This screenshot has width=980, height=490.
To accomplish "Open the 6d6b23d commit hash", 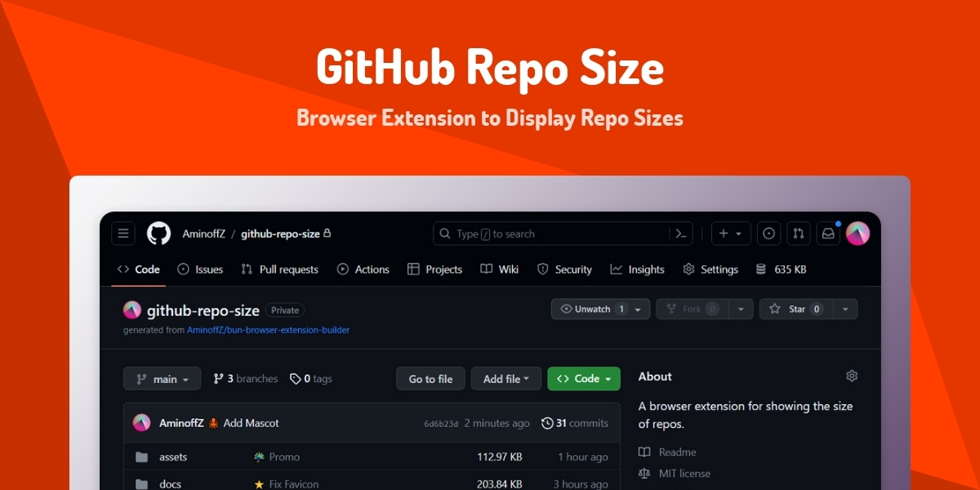I will click(x=441, y=424).
